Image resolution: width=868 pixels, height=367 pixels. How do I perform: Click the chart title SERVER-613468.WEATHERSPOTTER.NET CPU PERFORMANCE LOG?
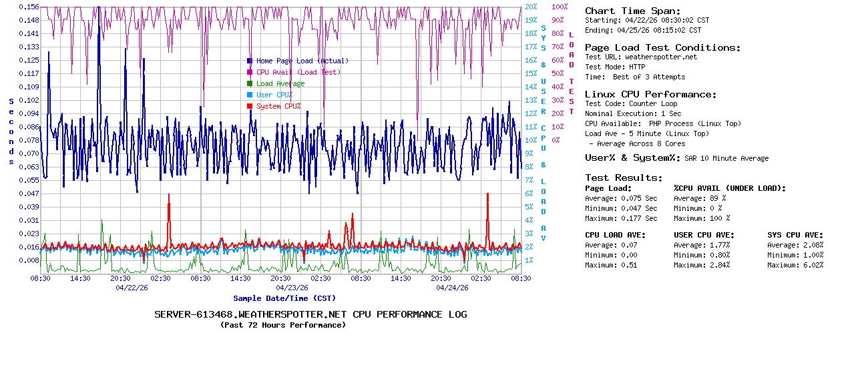click(310, 314)
